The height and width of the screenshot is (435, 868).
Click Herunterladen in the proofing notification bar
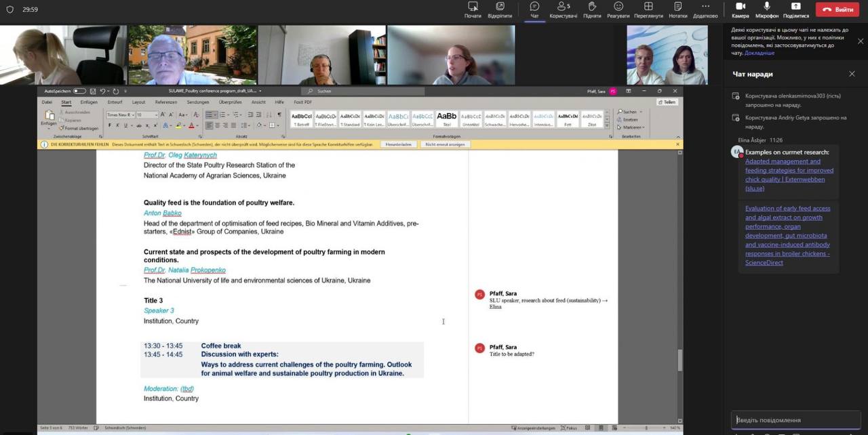[x=398, y=144]
